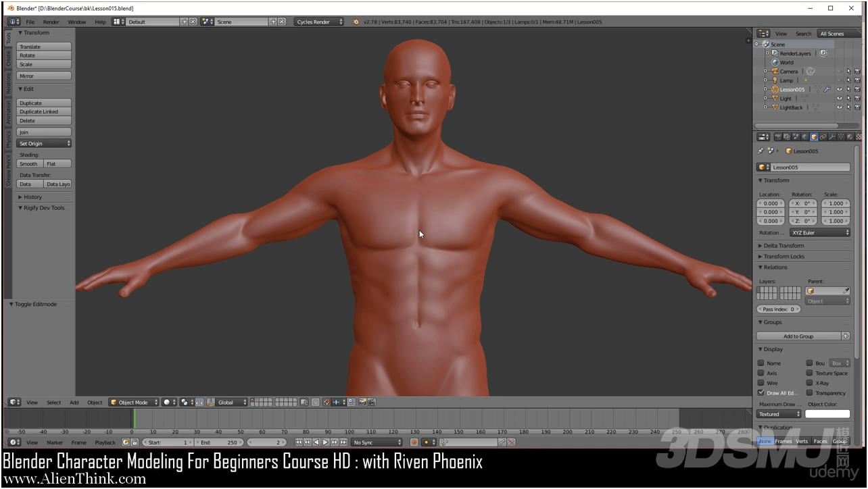
Task: Click the OpenGL render active viewport camera icon
Action: [x=363, y=402]
